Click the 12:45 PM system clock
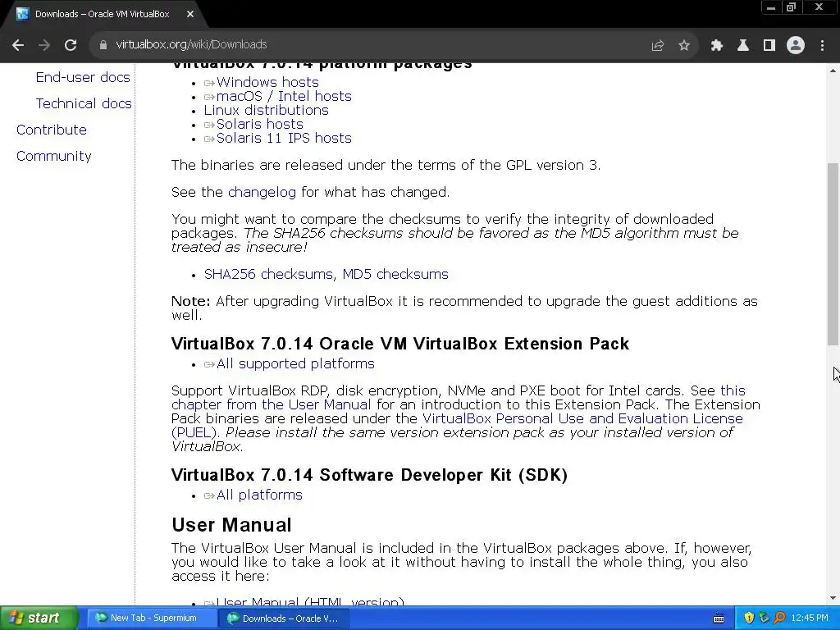840x630 pixels. 810,618
